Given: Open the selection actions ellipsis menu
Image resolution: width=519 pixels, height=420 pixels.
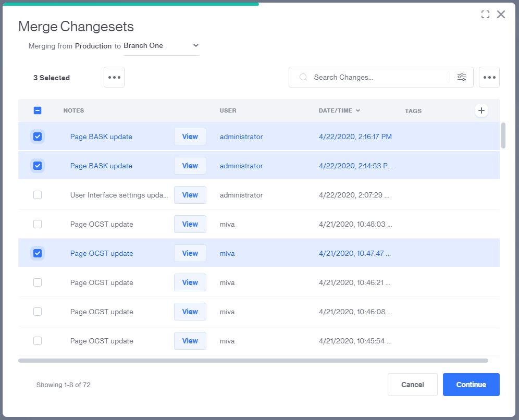Looking at the screenshot, I should click(114, 77).
